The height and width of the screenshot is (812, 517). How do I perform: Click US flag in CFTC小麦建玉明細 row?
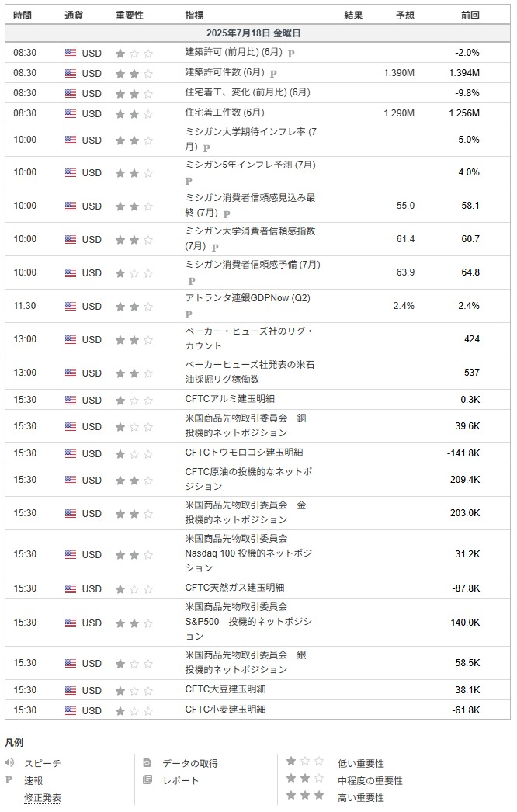click(71, 710)
